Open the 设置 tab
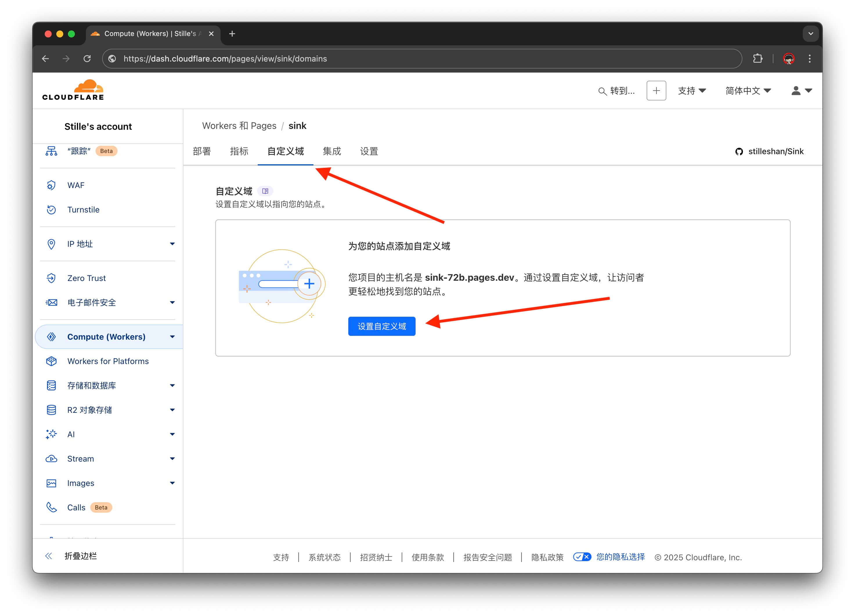Image resolution: width=855 pixels, height=616 pixels. (x=369, y=151)
